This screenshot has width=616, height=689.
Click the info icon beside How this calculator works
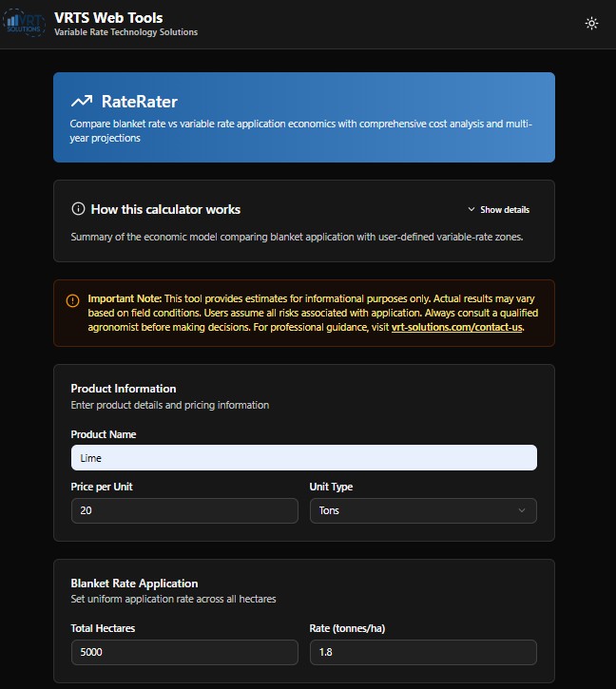(x=78, y=209)
